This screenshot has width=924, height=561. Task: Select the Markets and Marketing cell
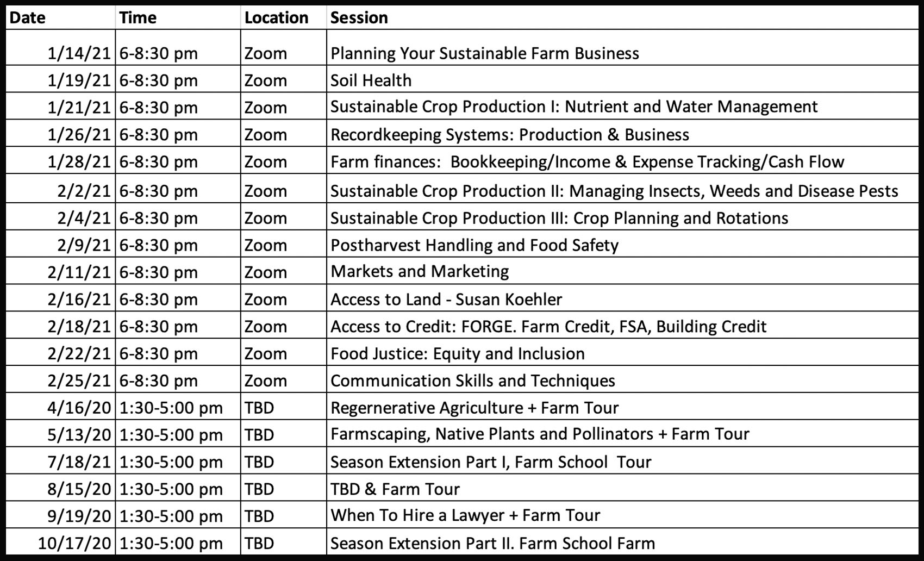click(420, 272)
